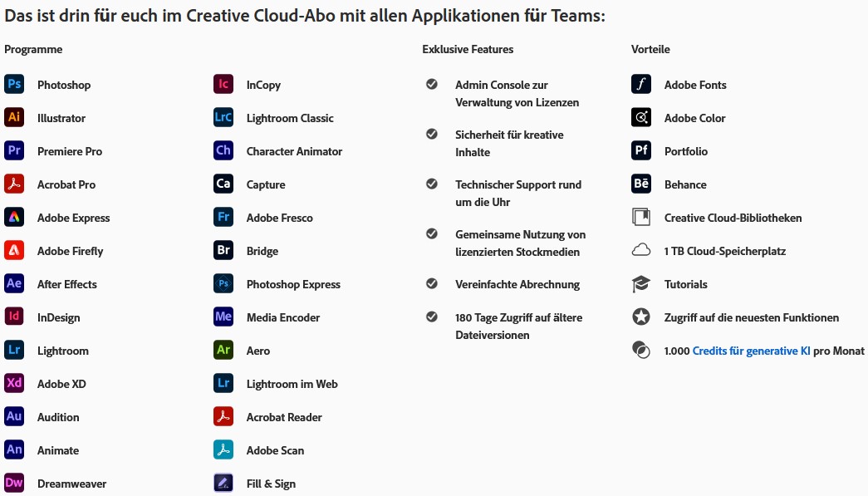Click the Exklusive Features heading
This screenshot has width=868, height=496.
pos(468,49)
